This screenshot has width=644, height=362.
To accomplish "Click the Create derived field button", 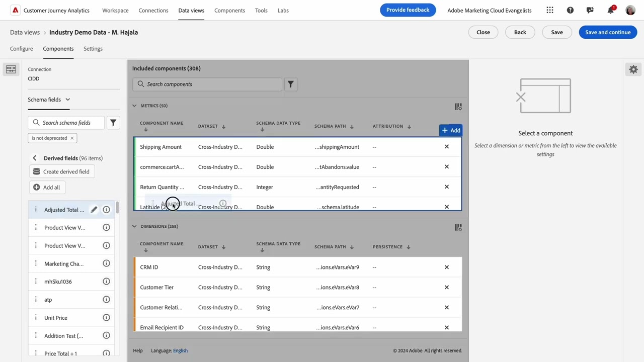I will point(61,171).
